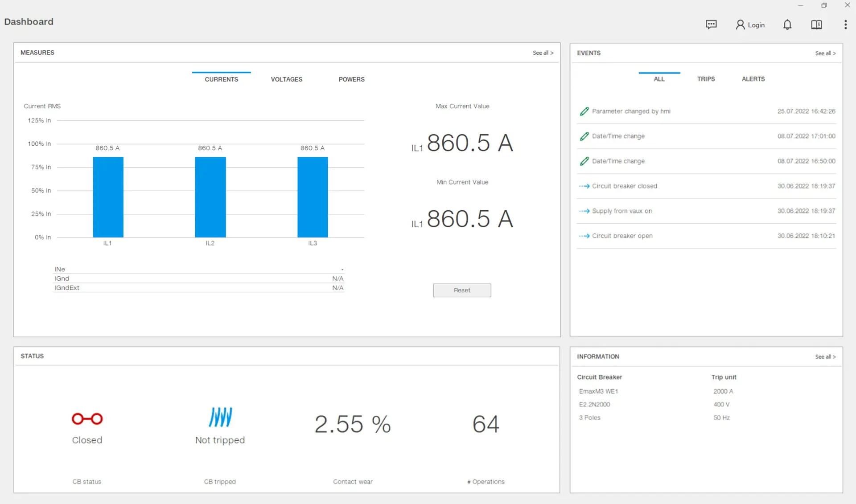The height and width of the screenshot is (504, 856).
Task: Open the user manual book icon
Action: pyautogui.click(x=816, y=25)
